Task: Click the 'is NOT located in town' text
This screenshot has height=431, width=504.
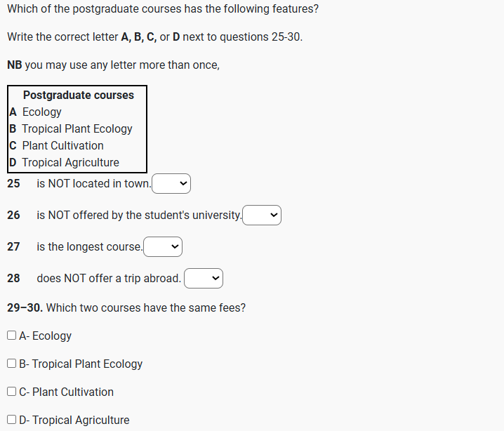Action: tap(93, 184)
